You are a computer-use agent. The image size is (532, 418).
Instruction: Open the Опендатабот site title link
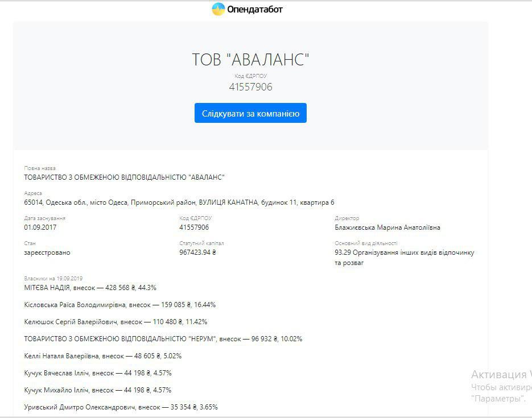255,10
